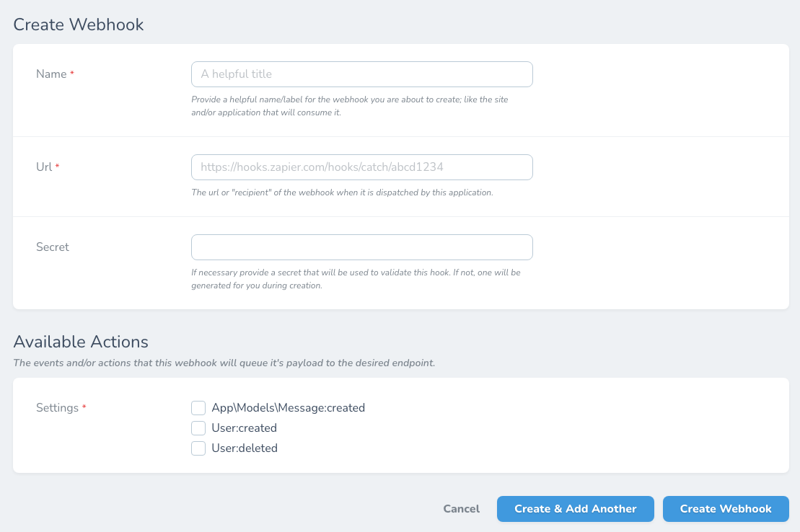Click the hint text below Secret field
Image resolution: width=800 pixels, height=532 pixels.
coord(355,279)
